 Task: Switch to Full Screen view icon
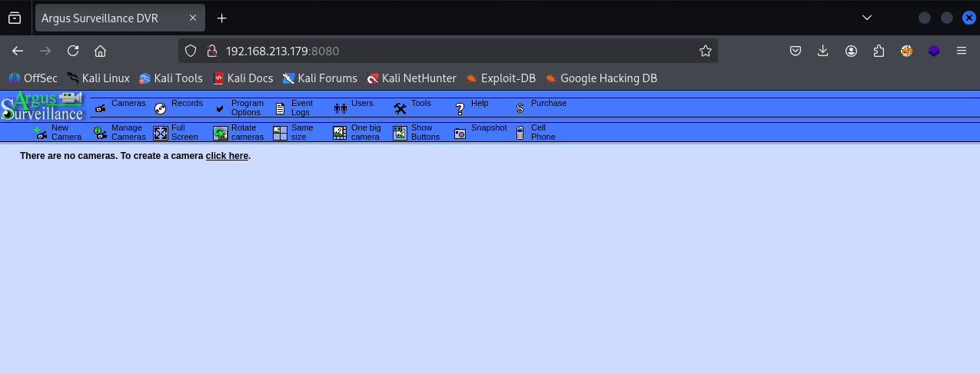tap(160, 133)
